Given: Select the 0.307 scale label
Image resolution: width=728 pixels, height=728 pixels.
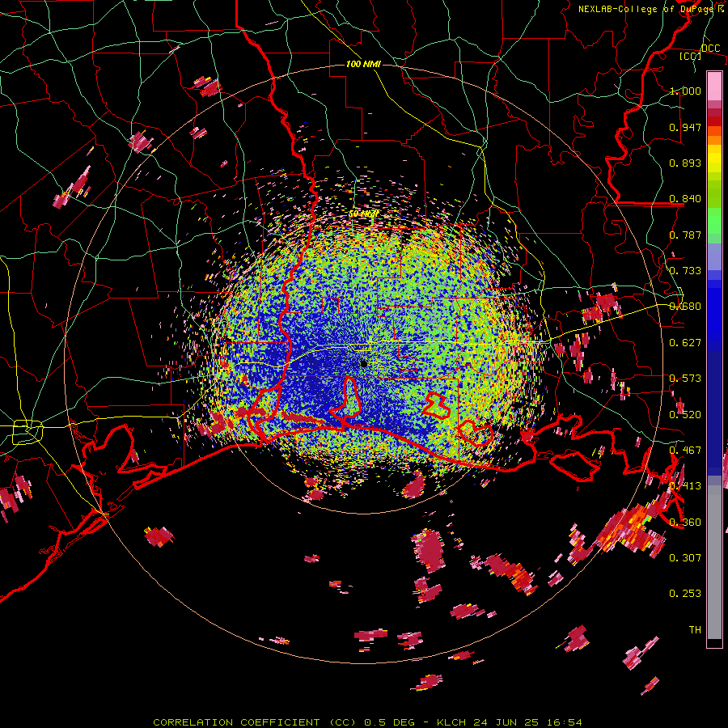Looking at the screenshot, I should [x=685, y=558].
